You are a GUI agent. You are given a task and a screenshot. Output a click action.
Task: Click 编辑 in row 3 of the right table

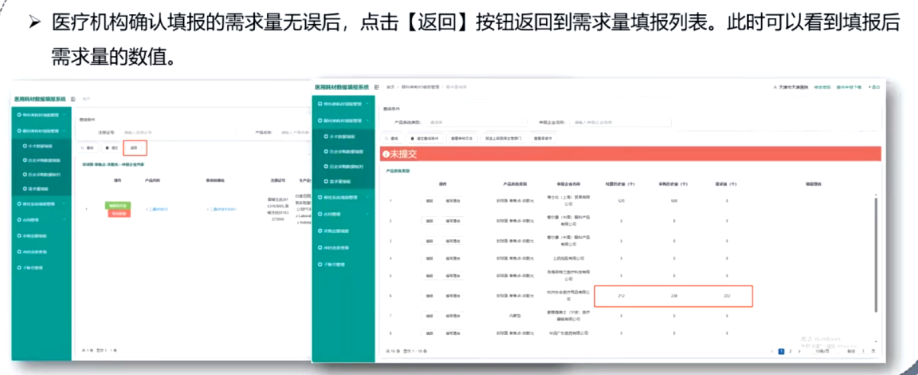pos(429,240)
